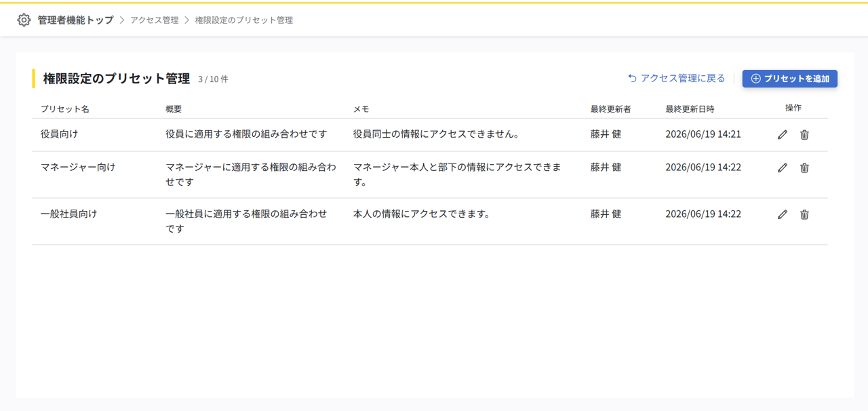Click マネージャーに適用する権限の組み合わせです summary

pos(251,174)
